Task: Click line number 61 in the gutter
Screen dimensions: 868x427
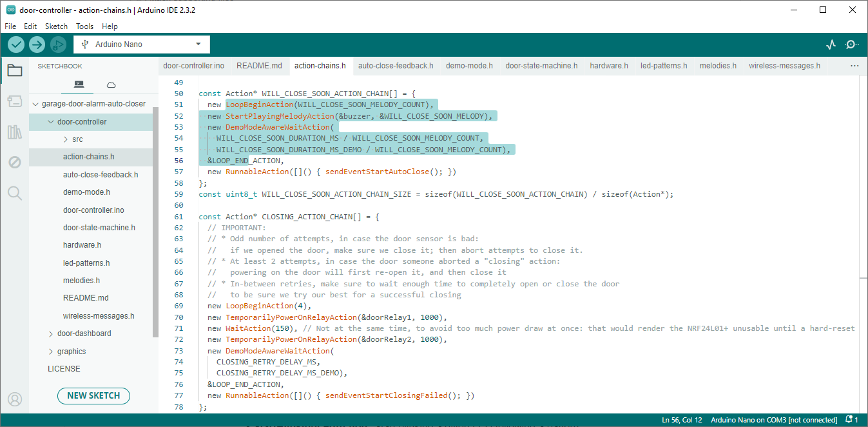Action: pyautogui.click(x=178, y=217)
